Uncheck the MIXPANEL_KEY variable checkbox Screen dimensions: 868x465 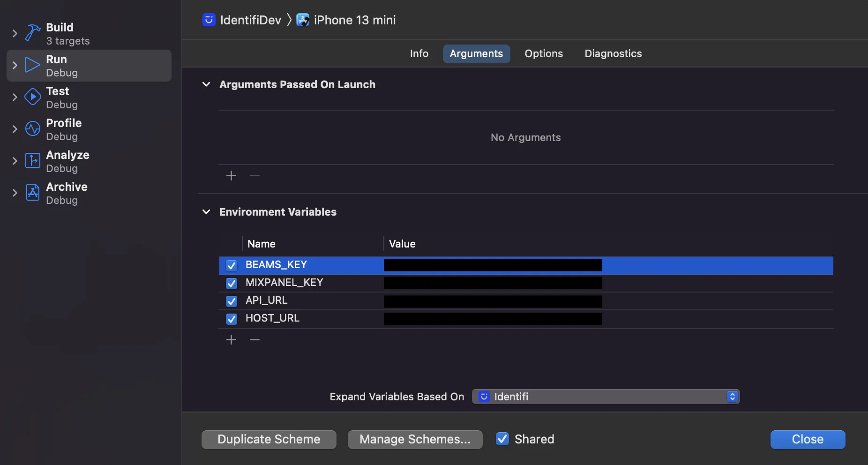pos(232,283)
